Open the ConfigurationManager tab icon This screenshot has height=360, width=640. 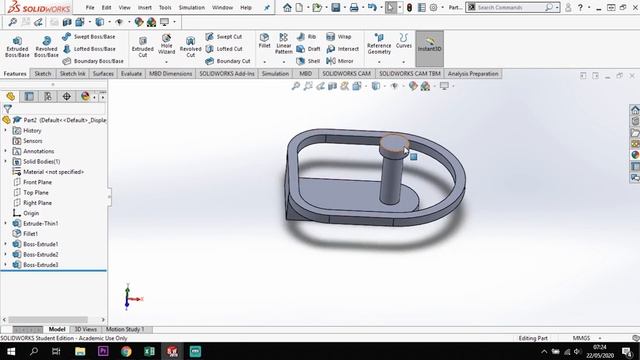click(48, 96)
